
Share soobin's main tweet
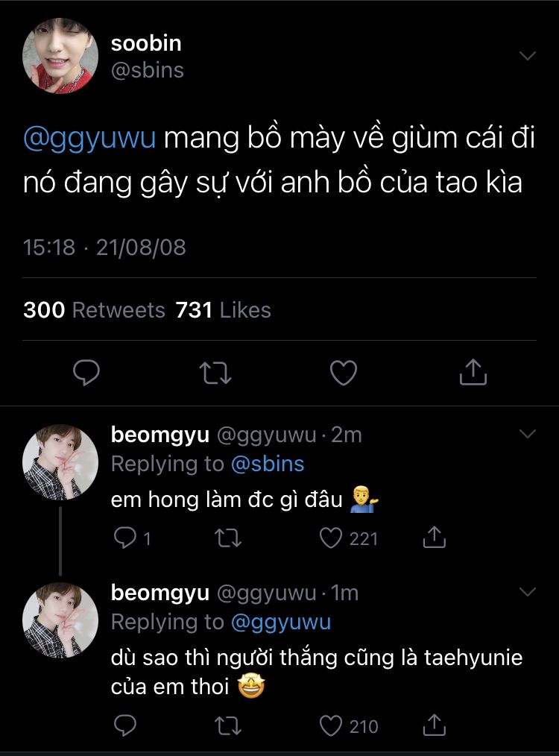473,372
